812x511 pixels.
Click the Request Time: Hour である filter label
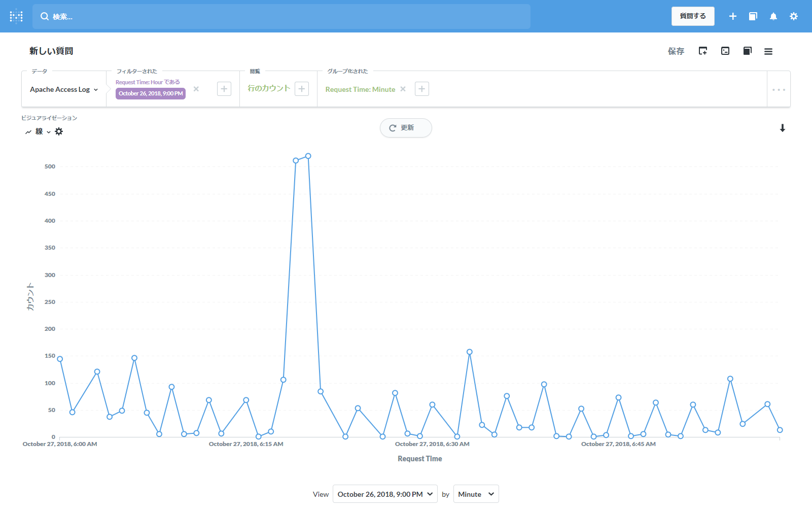[148, 82]
